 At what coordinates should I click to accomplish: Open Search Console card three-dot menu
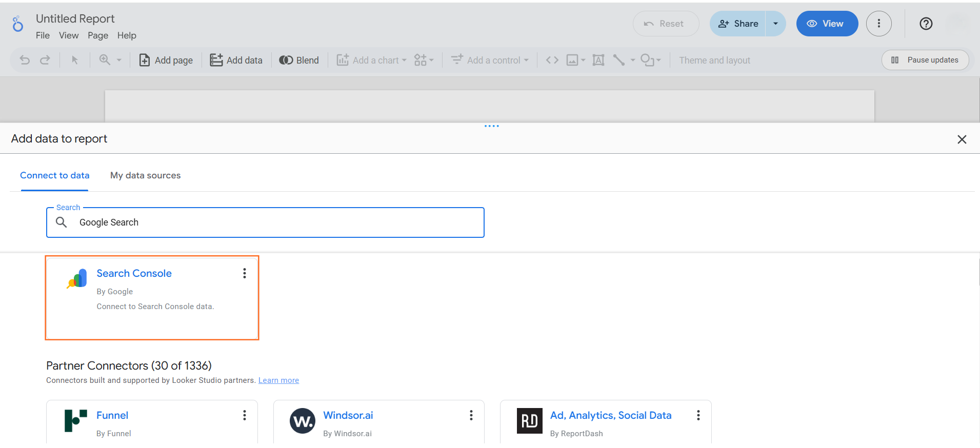(x=245, y=273)
